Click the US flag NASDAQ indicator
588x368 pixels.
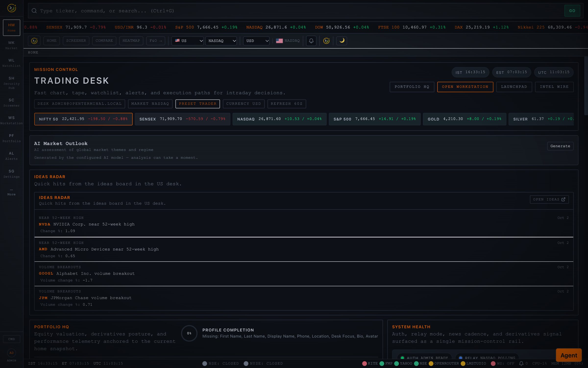288,41
